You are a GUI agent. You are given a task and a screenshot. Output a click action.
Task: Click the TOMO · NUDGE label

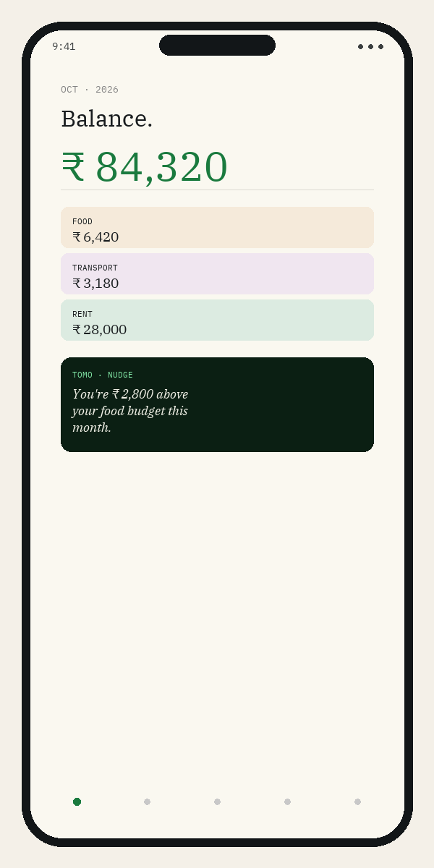coord(103,375)
